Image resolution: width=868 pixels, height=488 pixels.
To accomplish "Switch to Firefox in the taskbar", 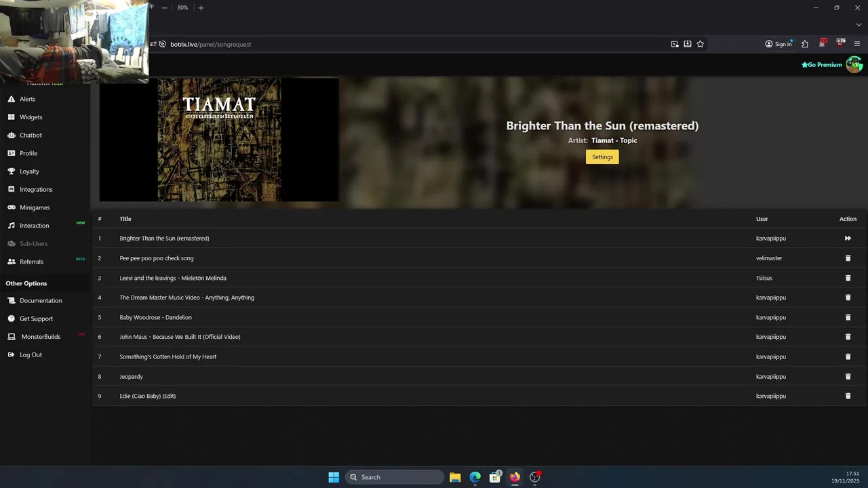I will [515, 477].
